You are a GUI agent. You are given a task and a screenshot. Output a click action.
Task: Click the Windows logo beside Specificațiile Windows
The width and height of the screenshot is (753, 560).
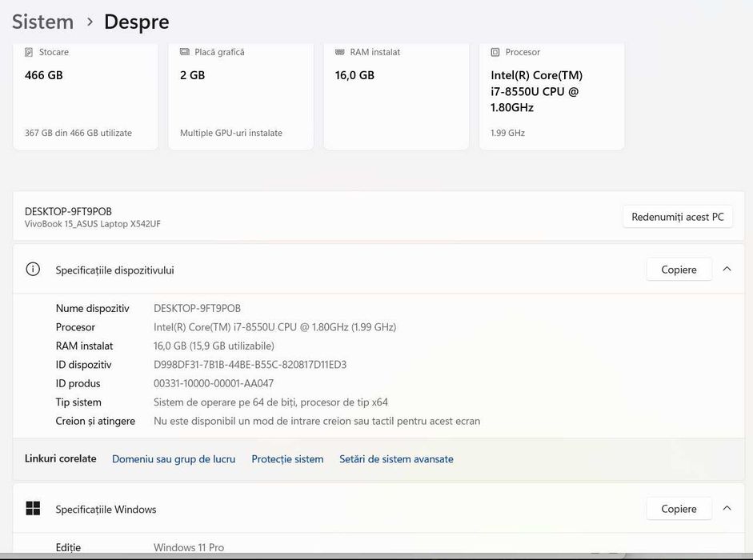[33, 509]
